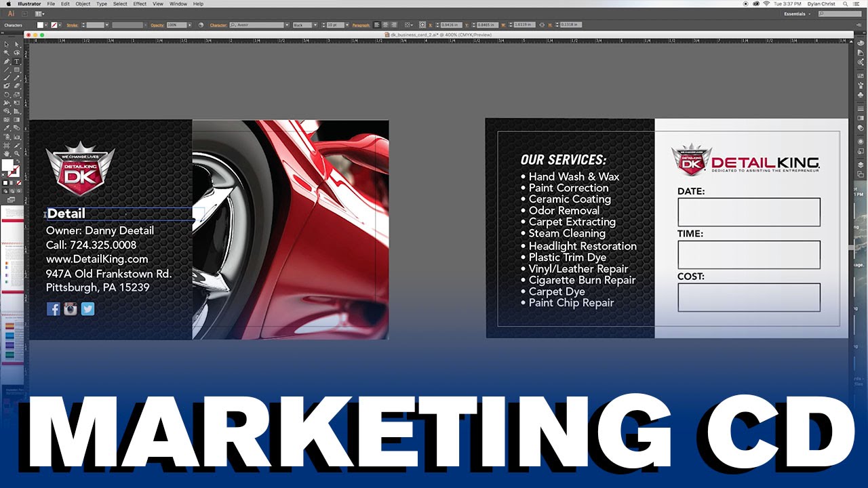Open Spotlight search in macOS menu bar
This screenshot has width=868, height=488.
845,4
